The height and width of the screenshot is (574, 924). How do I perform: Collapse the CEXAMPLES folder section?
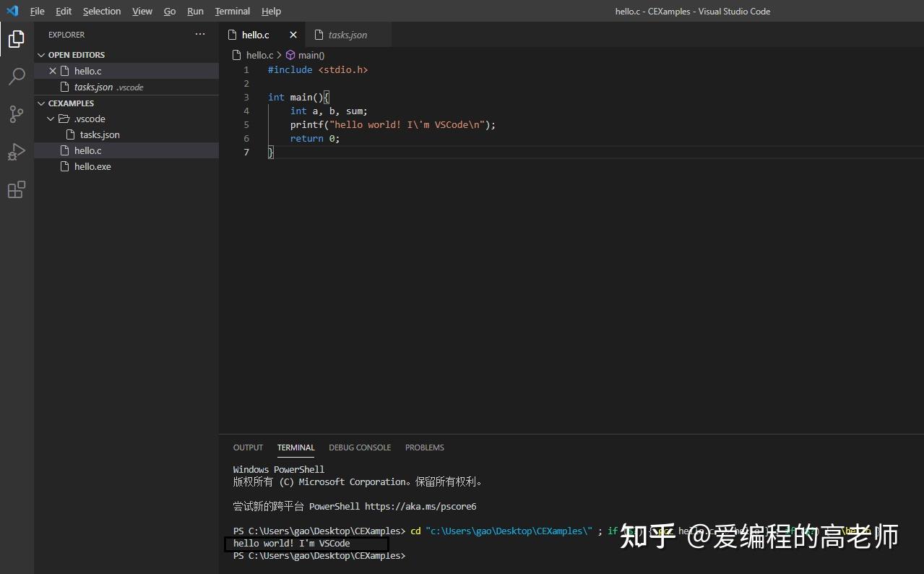coord(42,103)
